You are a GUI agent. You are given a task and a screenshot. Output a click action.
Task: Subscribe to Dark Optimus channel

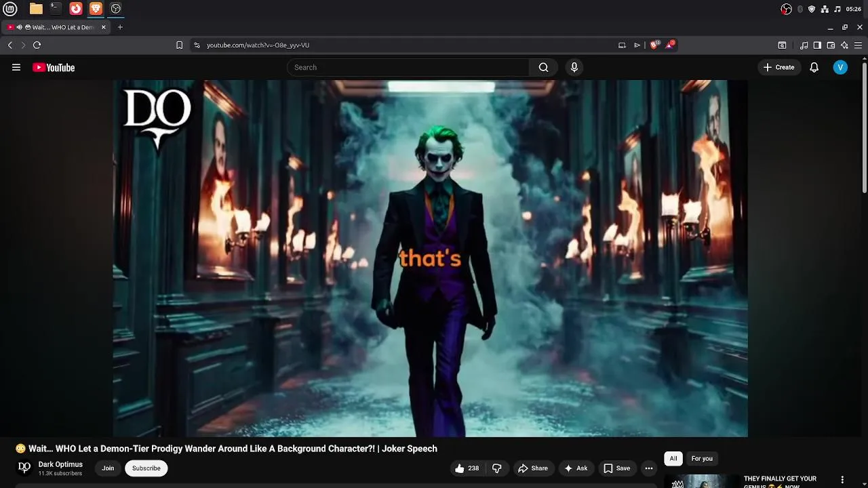point(146,468)
